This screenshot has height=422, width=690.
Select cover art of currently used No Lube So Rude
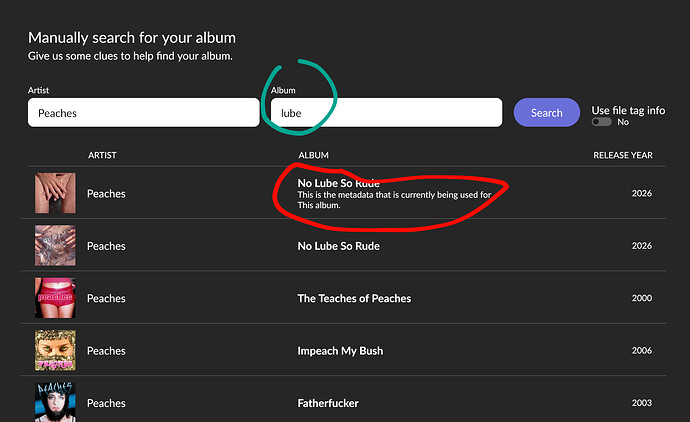55,193
